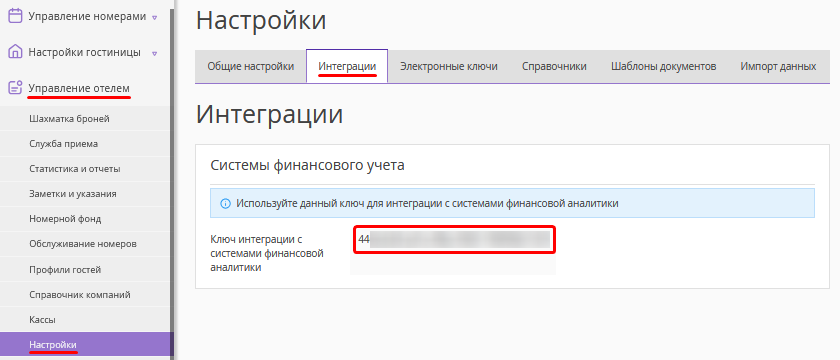The height and width of the screenshot is (360, 840).
Task: Click the house icon beside Настройки гостиницы
Action: [x=16, y=52]
